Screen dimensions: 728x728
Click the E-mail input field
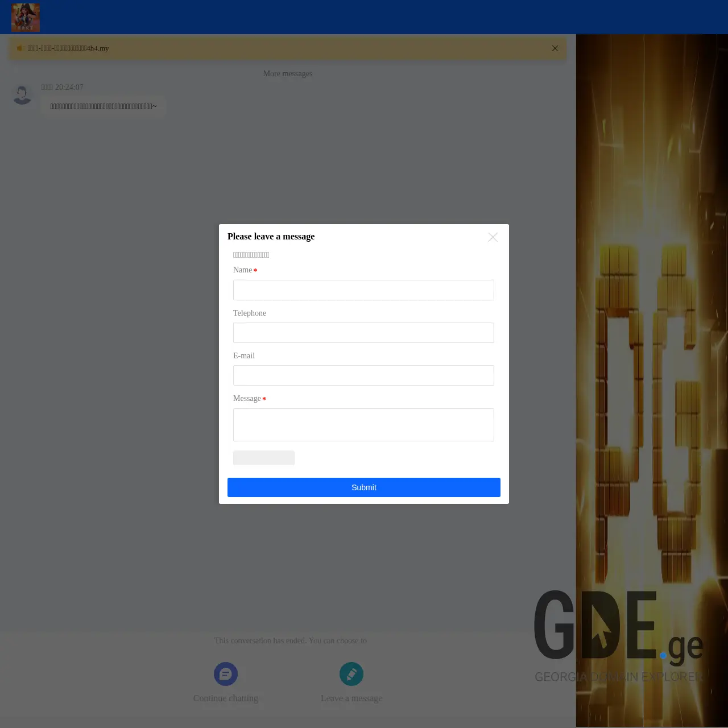click(x=363, y=375)
